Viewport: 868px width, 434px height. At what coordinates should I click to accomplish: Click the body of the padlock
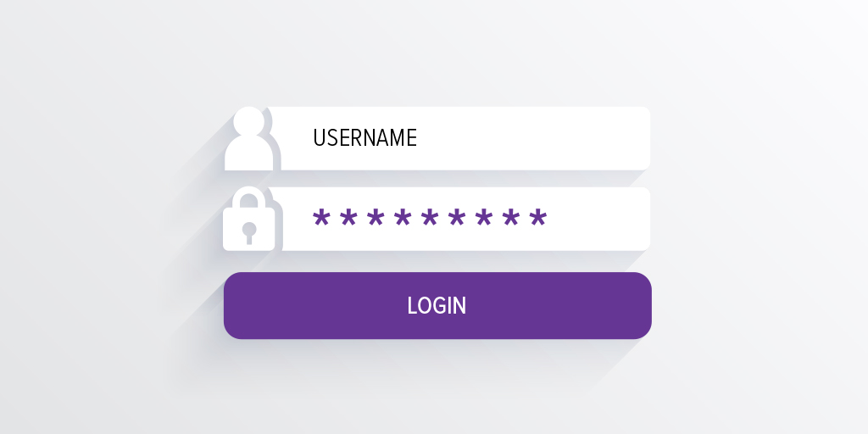pos(248,229)
